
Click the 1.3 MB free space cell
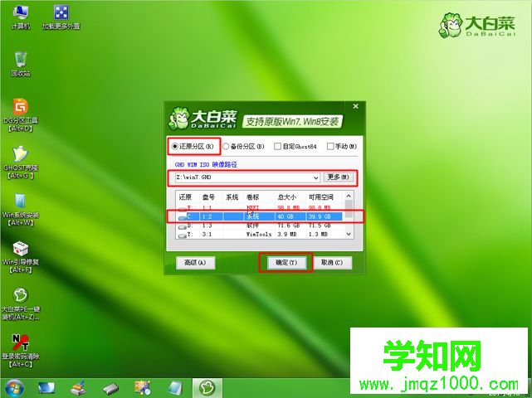(318, 235)
